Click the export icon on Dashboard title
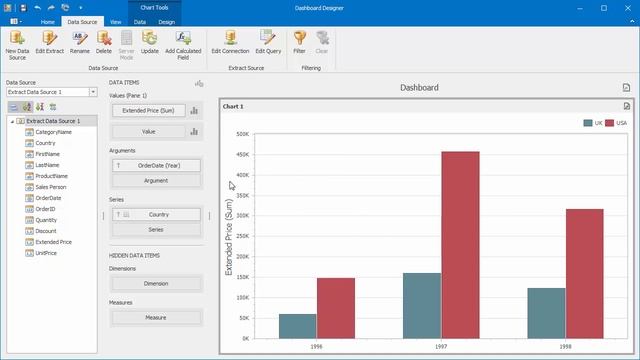Image resolution: width=640 pixels, height=360 pixels. point(626,87)
